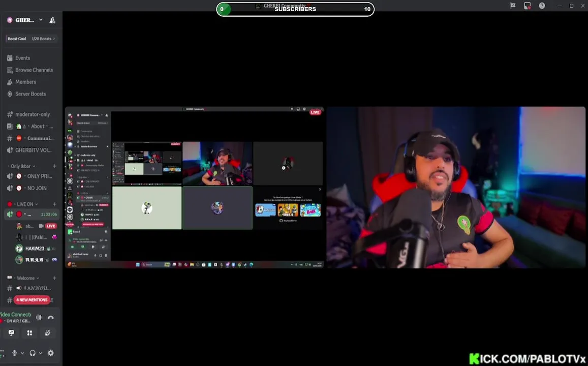Screen dimensions: 588x366
Task: Click the Share Your Screen button
Action: pos(11,333)
